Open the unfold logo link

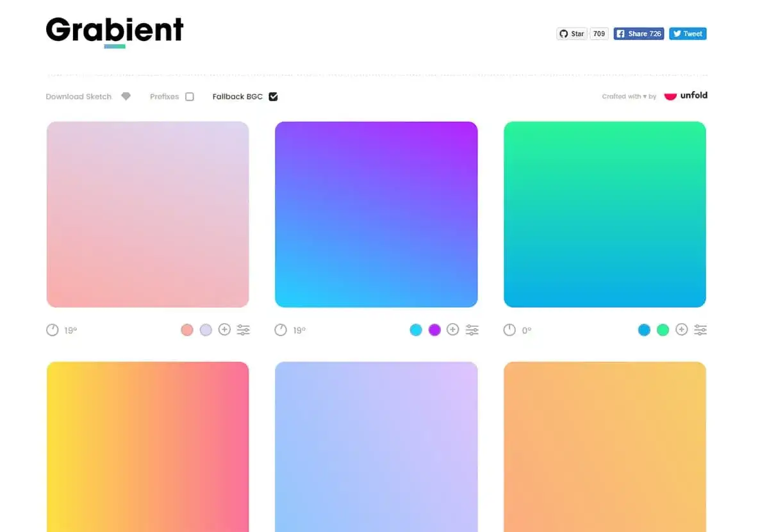686,96
